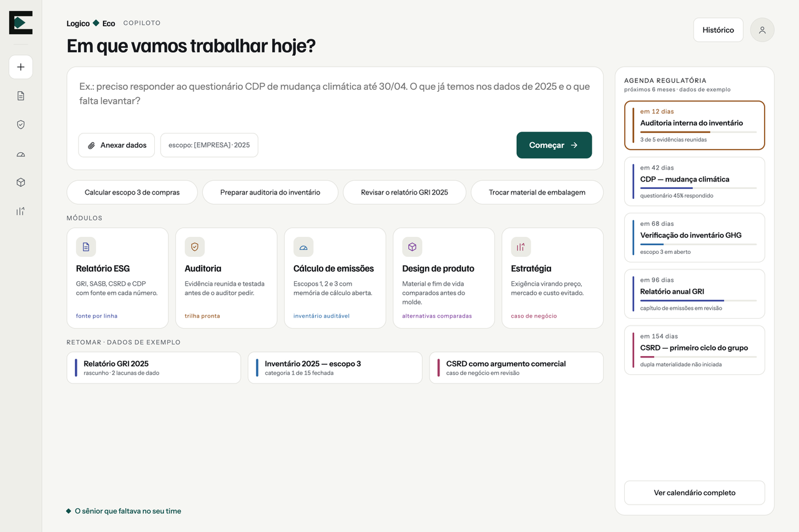Screen dimensions: 799x532
Task: Open Ver calendário completo
Action: (x=695, y=493)
